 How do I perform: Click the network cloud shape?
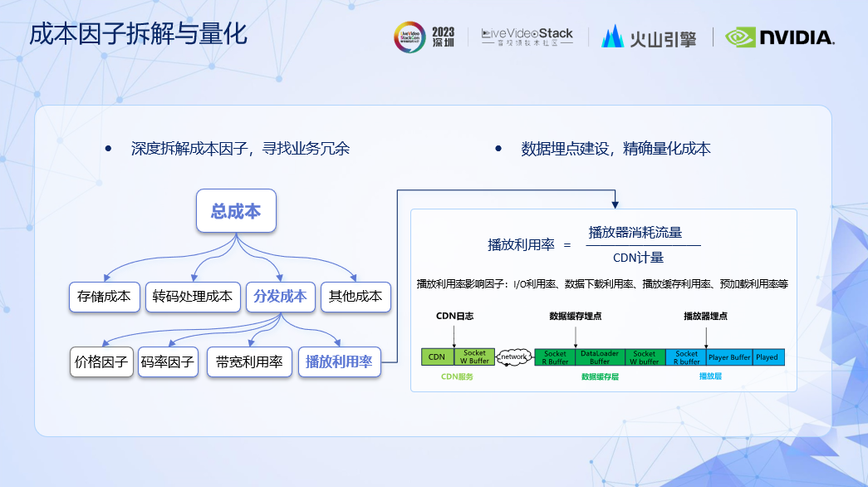click(x=514, y=357)
